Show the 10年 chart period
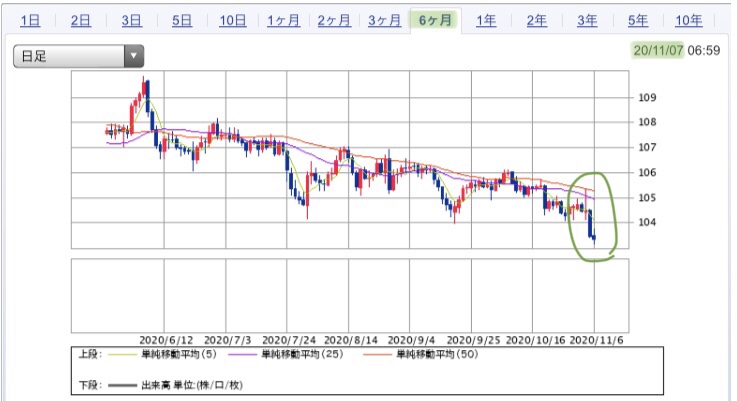Viewport: 737px width, 401px height. (689, 21)
